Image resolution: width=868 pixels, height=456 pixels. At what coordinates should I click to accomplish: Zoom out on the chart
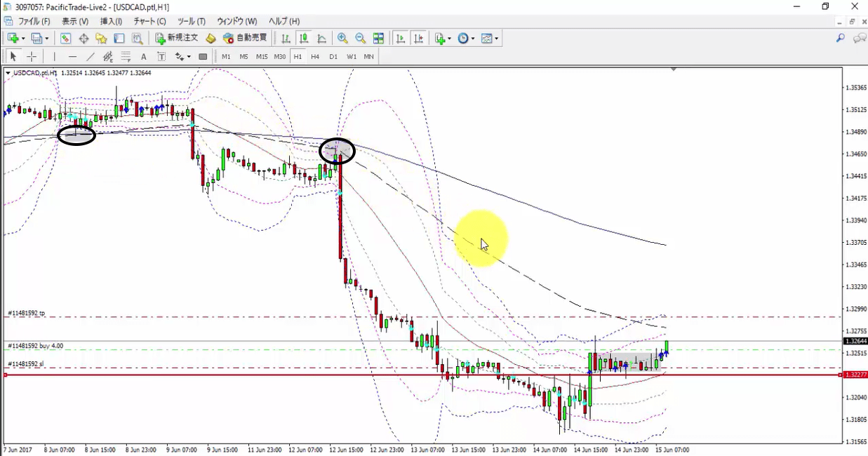click(360, 39)
